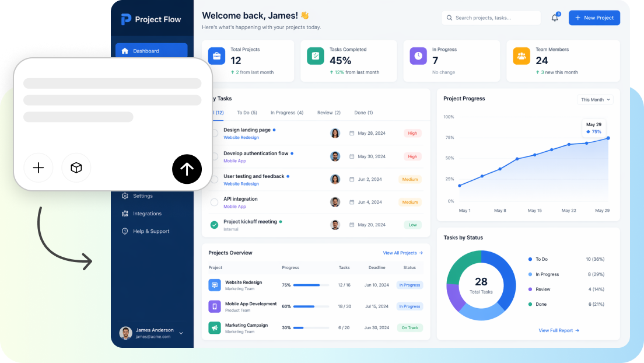The width and height of the screenshot is (644, 363).
Task: Click the Low priority badge
Action: 412,225
